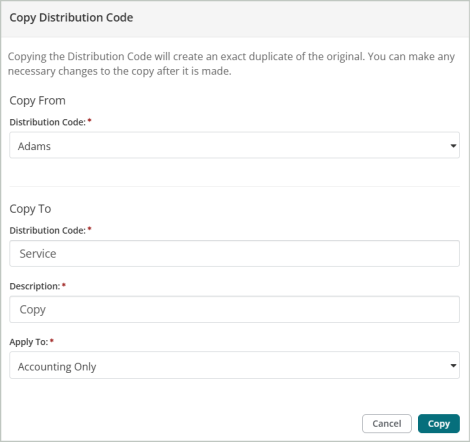Confirm with the teal Copy button
This screenshot has width=470, height=442.
click(x=439, y=424)
